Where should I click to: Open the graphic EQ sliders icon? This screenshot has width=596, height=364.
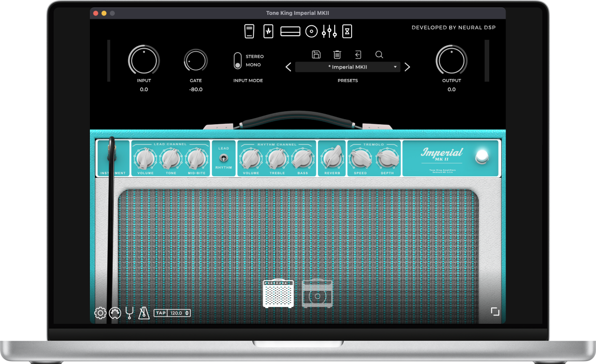[x=330, y=32]
